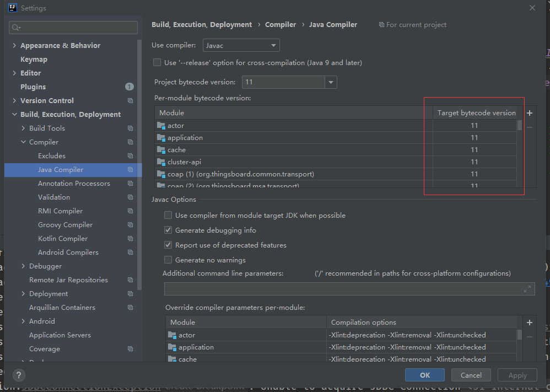This screenshot has width=550, height=392.
Task: Click the project-level icon beside Version Control
Action: 130,101
